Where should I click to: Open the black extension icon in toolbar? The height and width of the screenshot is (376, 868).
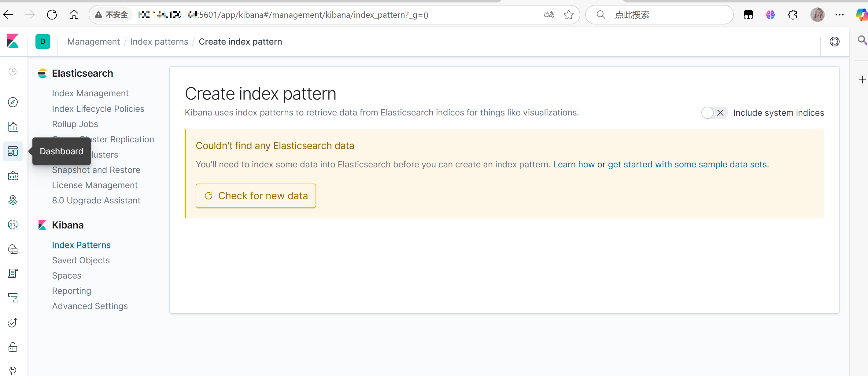(x=748, y=14)
